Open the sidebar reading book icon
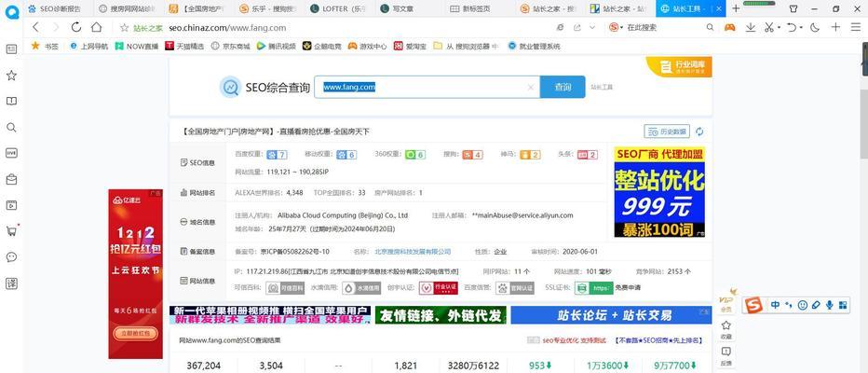 coord(11,101)
